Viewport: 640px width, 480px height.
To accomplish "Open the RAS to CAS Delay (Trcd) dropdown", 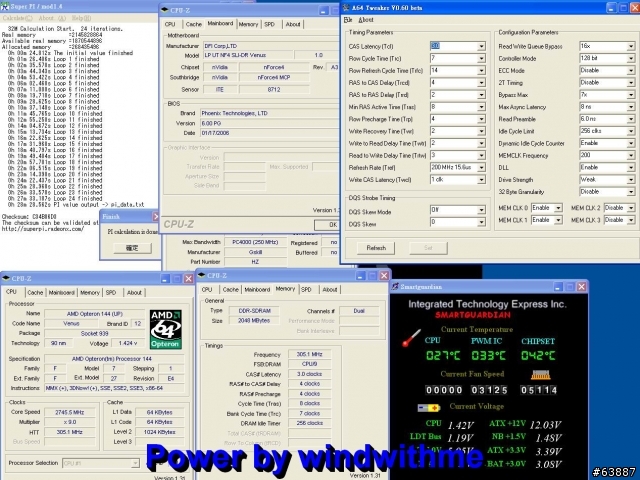I will click(482, 83).
